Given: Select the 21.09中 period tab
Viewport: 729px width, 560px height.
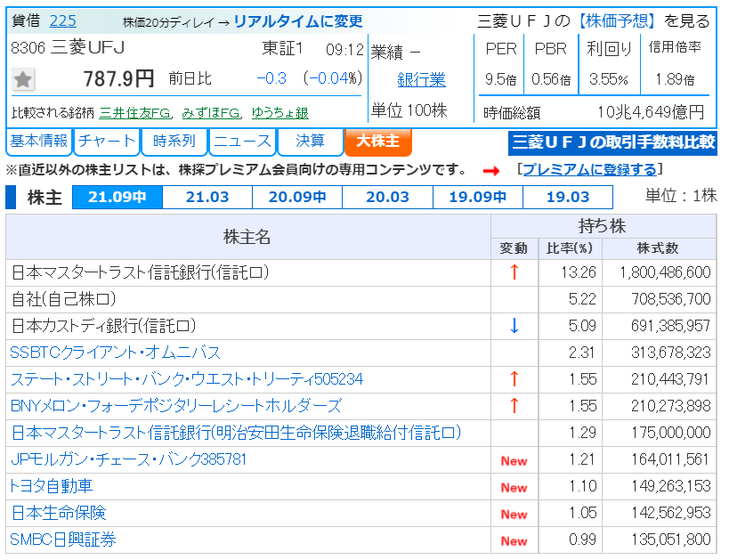Looking at the screenshot, I should click(117, 198).
